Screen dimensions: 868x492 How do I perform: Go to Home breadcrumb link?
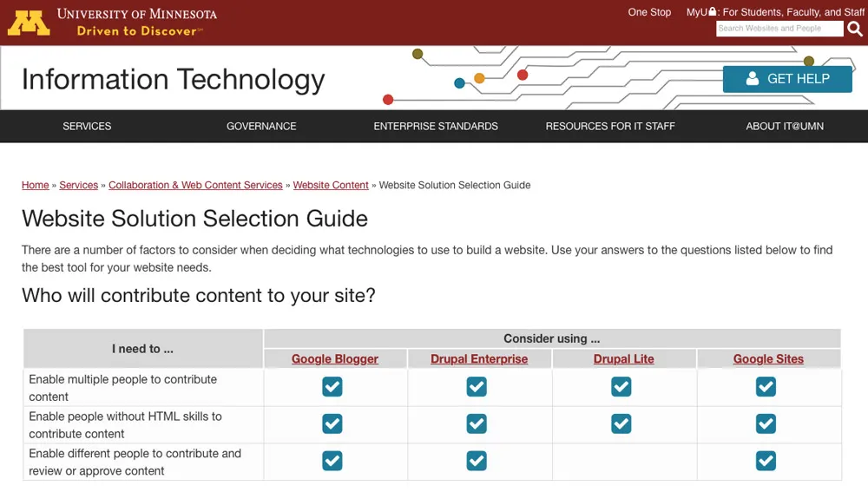pos(36,185)
